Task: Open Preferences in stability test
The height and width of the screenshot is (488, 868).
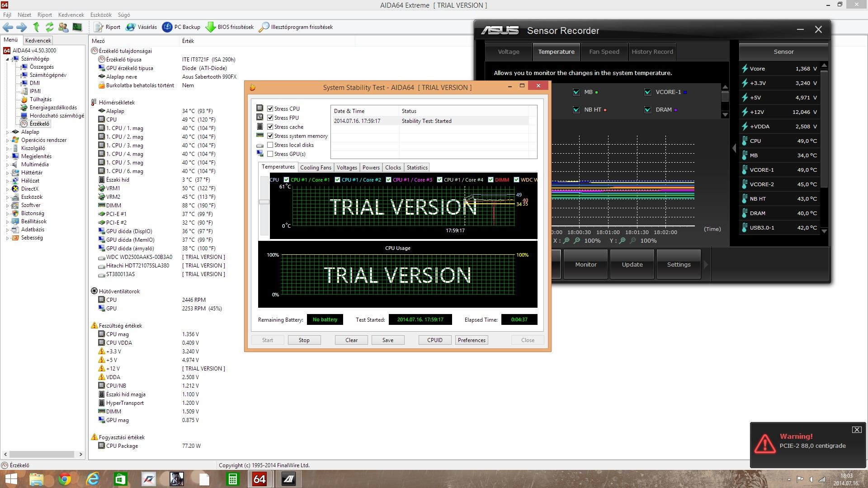Action: pos(472,340)
